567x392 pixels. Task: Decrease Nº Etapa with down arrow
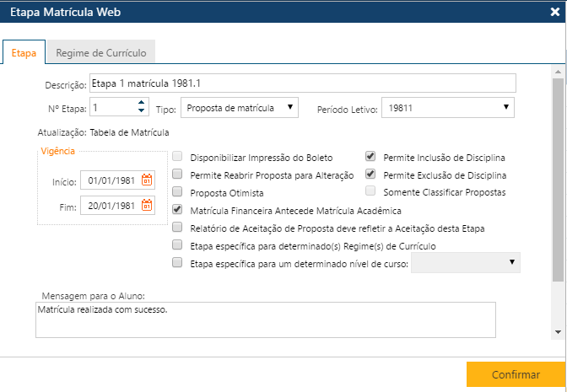141,111
